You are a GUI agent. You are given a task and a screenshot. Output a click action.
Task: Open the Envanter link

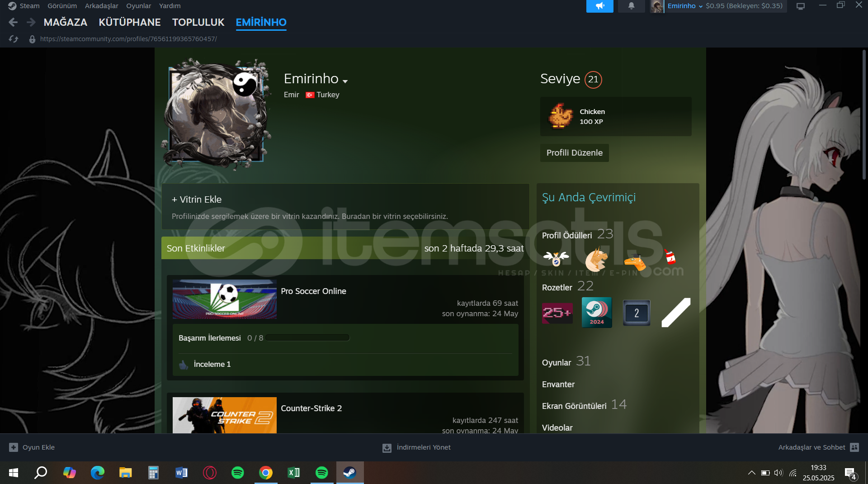click(558, 384)
